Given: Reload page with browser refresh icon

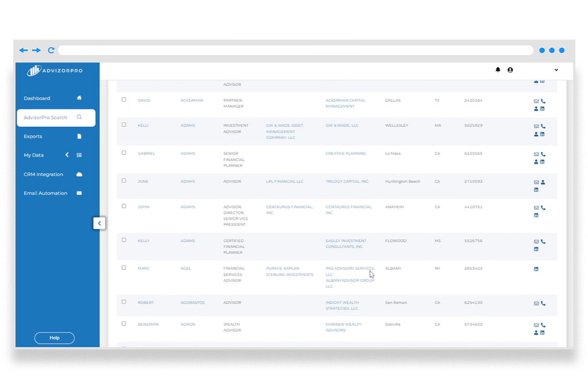Looking at the screenshot, I should (x=51, y=50).
